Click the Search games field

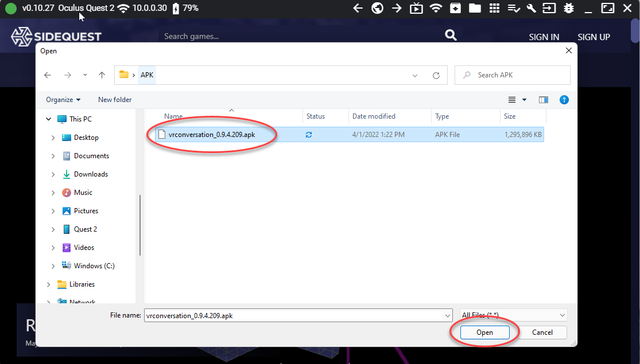300,36
